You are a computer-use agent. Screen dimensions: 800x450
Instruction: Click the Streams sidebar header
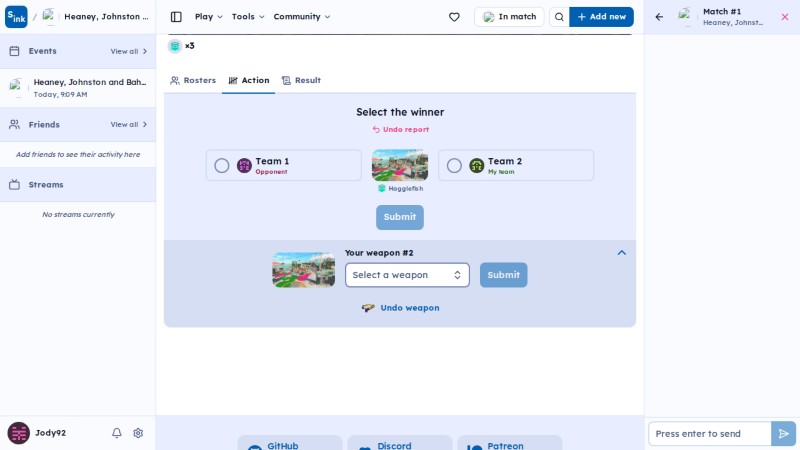coord(78,185)
